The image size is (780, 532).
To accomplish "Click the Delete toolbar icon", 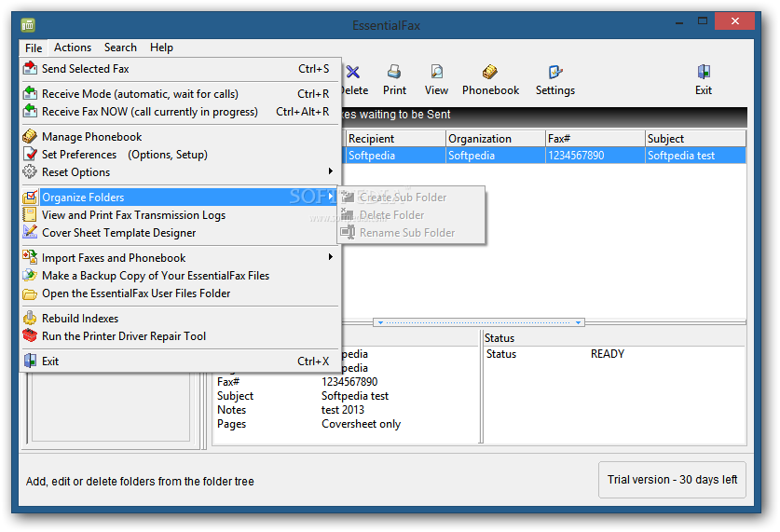I will click(353, 72).
